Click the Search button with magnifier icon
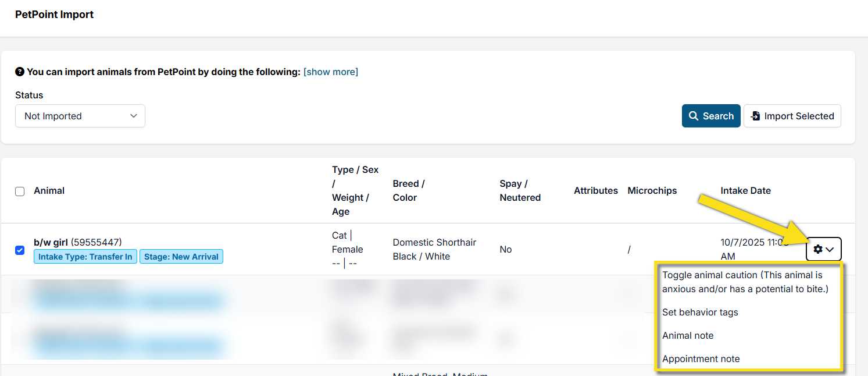This screenshot has width=868, height=376. tap(710, 116)
